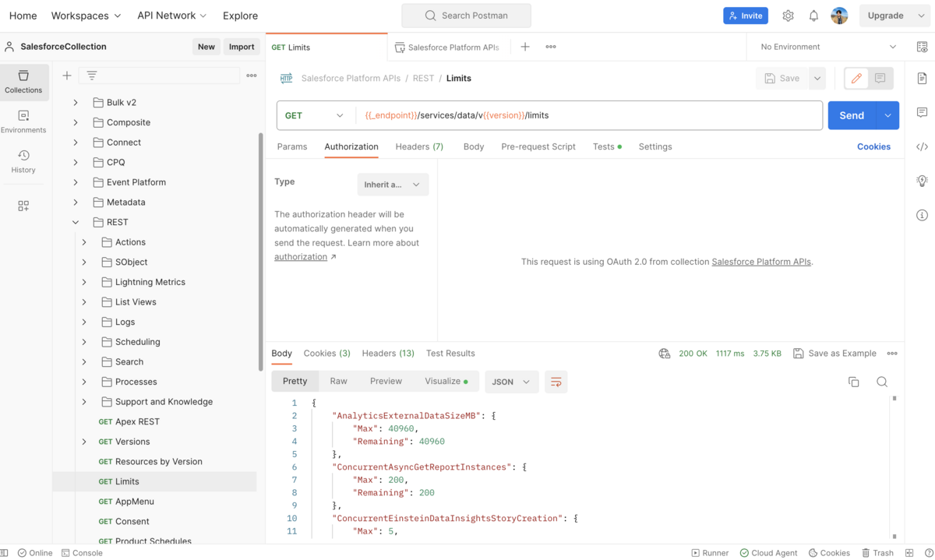Screen dimensions: 935x560
Task: Switch to comment mode beside the pencil icon
Action: pyautogui.click(x=880, y=78)
